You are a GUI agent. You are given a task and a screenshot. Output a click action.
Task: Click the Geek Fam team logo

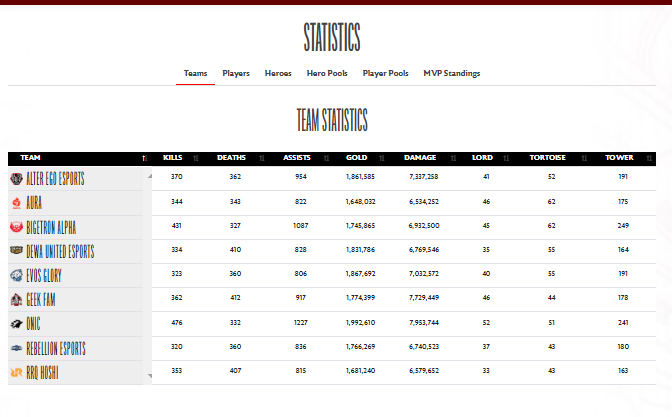[x=16, y=300]
